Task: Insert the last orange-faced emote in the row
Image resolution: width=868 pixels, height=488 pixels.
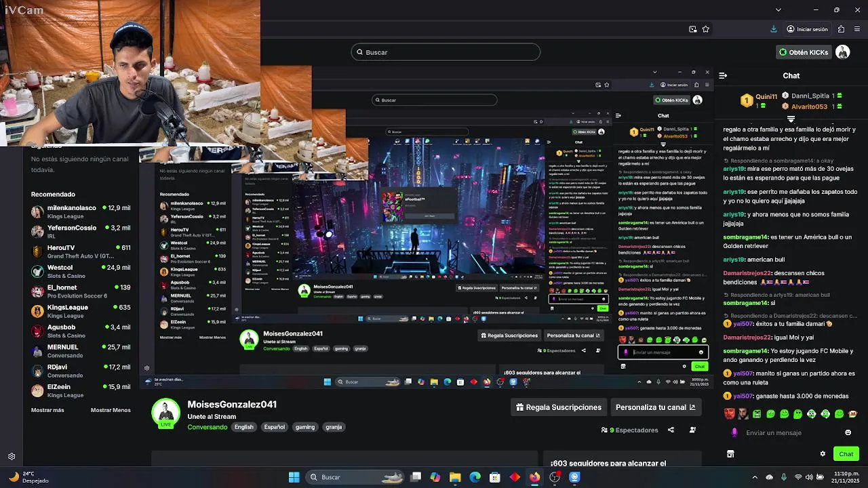Action: (853, 413)
